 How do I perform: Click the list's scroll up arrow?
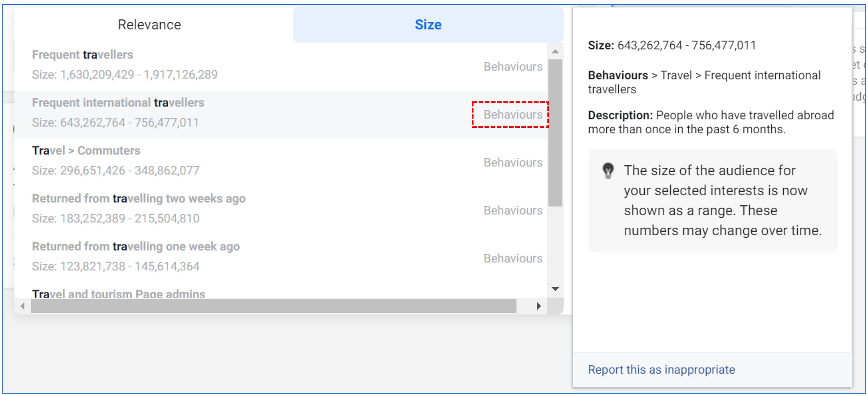(555, 52)
